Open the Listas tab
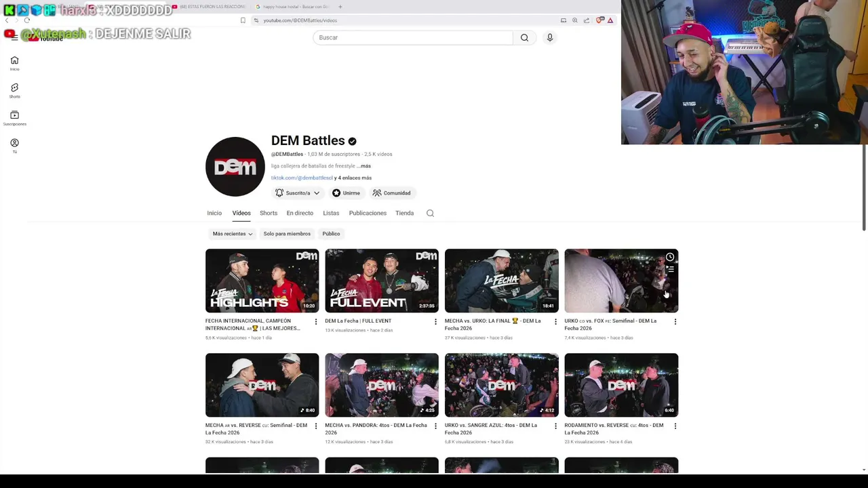The image size is (868, 488). [331, 213]
